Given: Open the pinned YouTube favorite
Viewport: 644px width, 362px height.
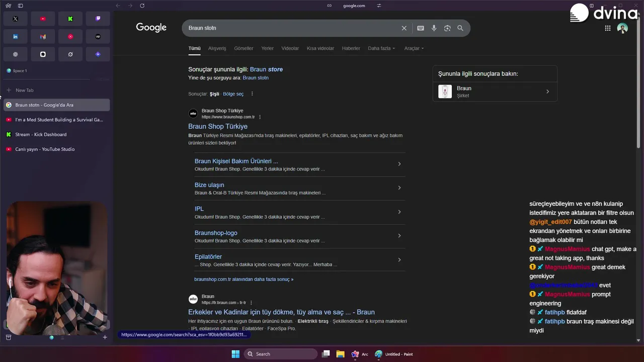Looking at the screenshot, I should pos(43,19).
